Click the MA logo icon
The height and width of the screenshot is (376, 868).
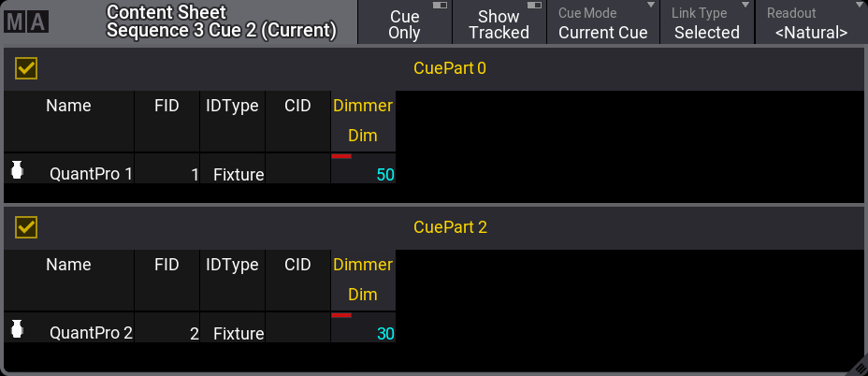coord(25,22)
